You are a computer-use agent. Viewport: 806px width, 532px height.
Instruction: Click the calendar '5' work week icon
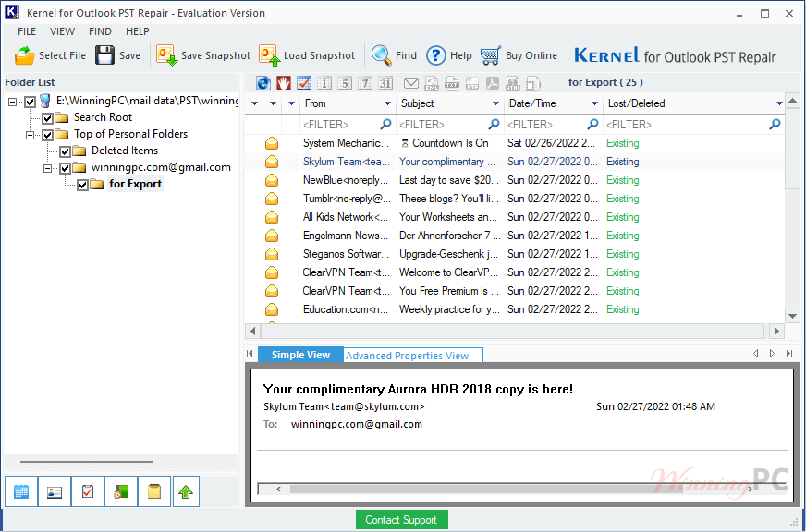tap(345, 83)
